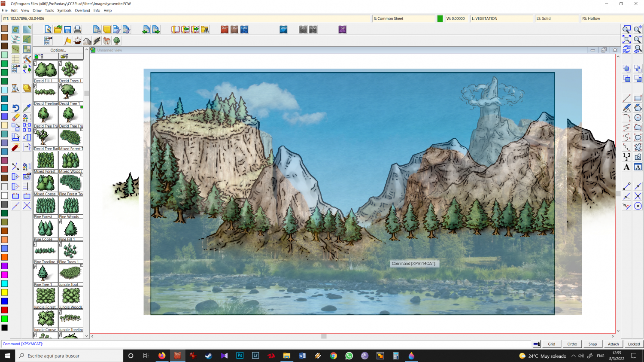The image size is (644, 362).
Task: Open the Layer selector L: VEGETATION
Action: click(x=502, y=18)
